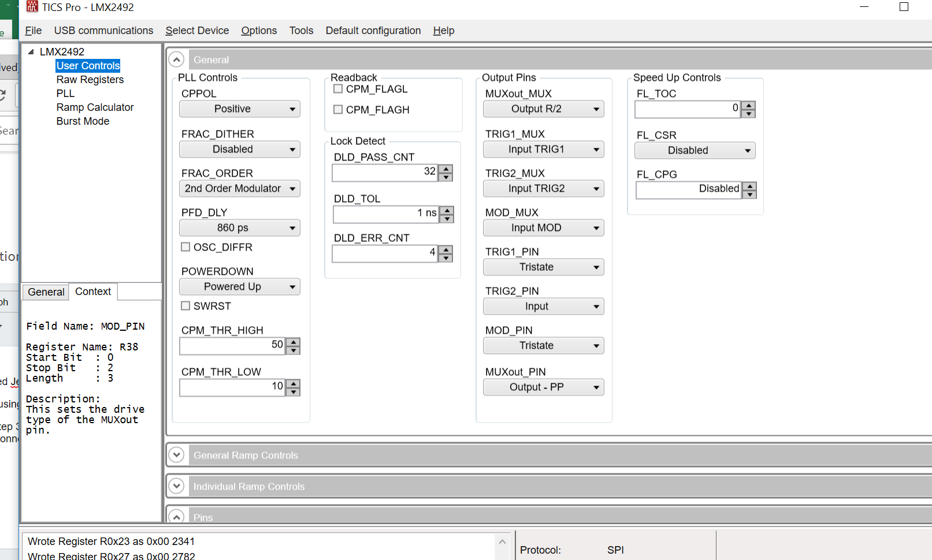Viewport: 932px width, 560px height.
Task: Increase the DLD_ERR_CNT value
Action: pos(445,250)
